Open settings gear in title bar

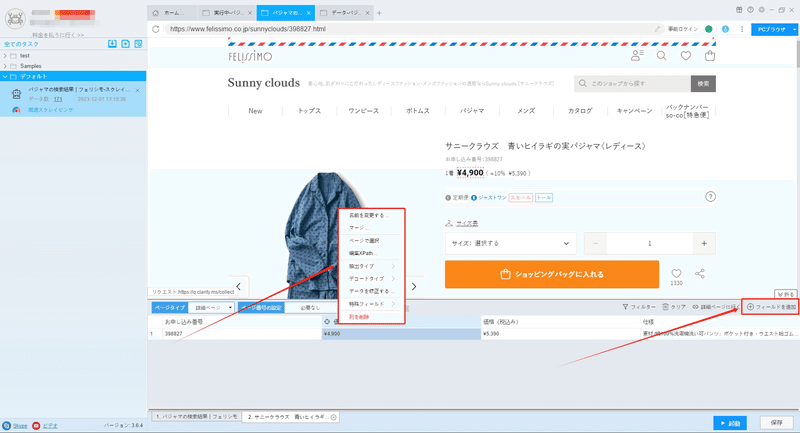[x=761, y=10]
